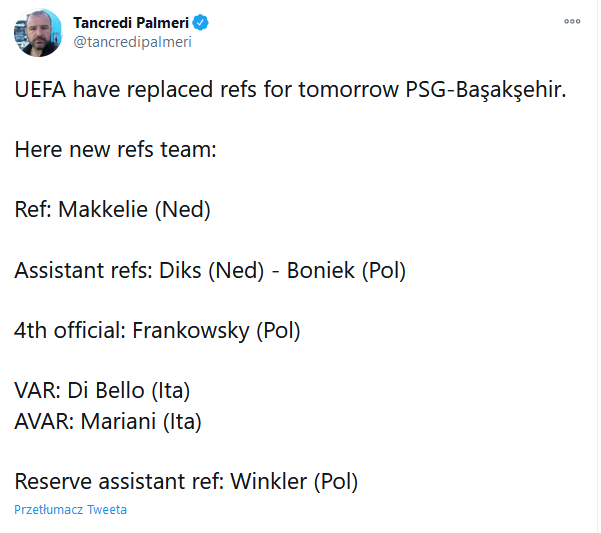Click the Przetłumacz Tweeta translate link

(71, 510)
